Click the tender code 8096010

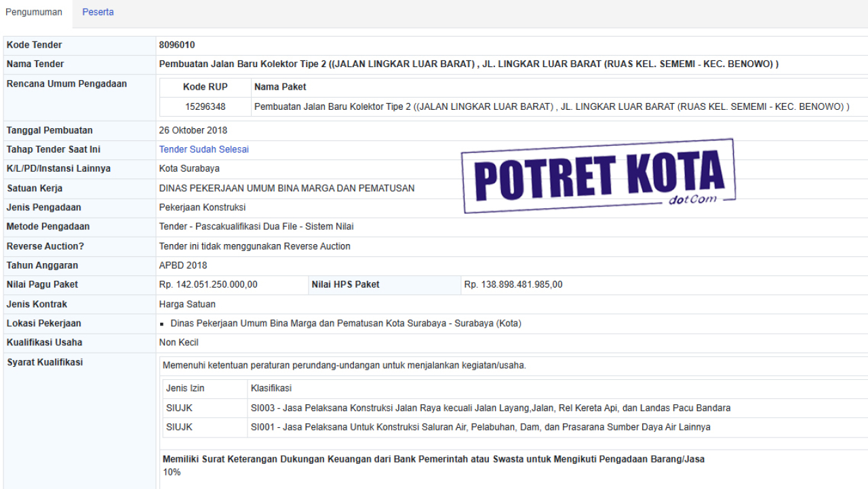pyautogui.click(x=177, y=45)
